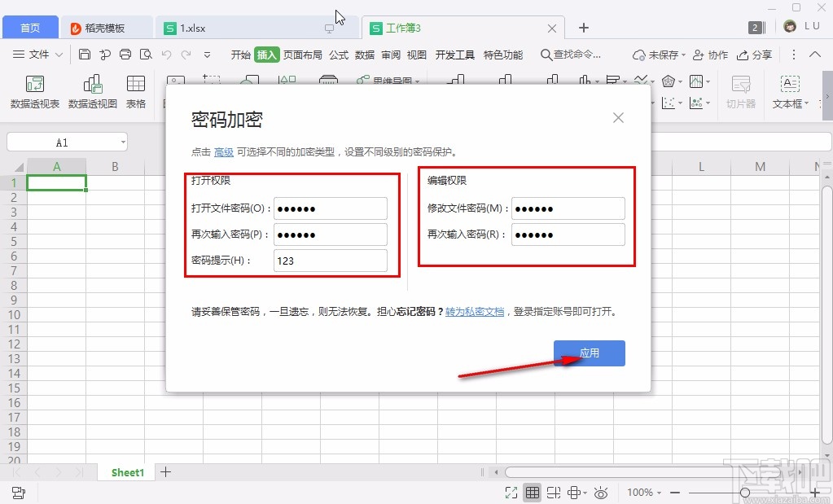Insert a scatter chart from the ribbon
This screenshot has width=833, height=504.
[x=667, y=102]
